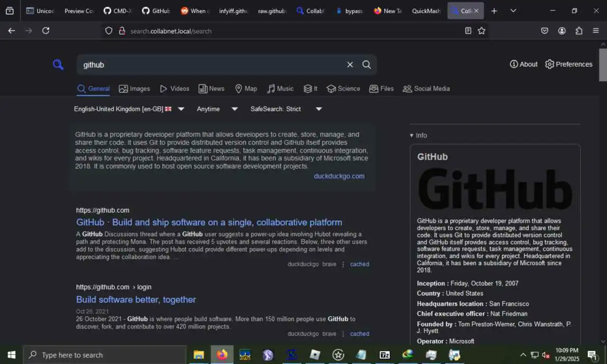Viewport: 607px width, 364px height.
Task: Open File Explorer from taskbar
Action: (199, 355)
